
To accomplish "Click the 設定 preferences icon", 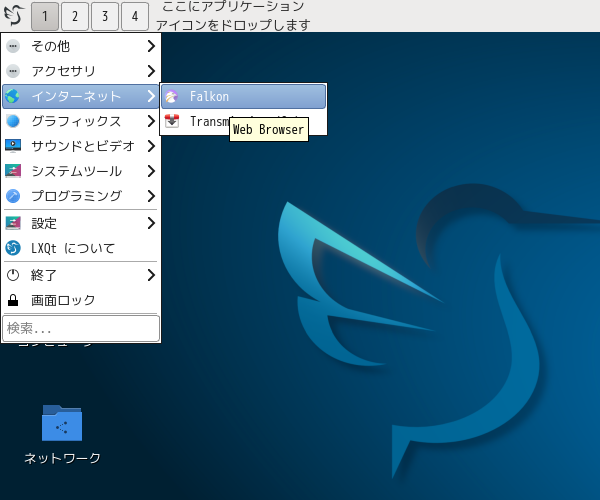I will click(x=13, y=223).
